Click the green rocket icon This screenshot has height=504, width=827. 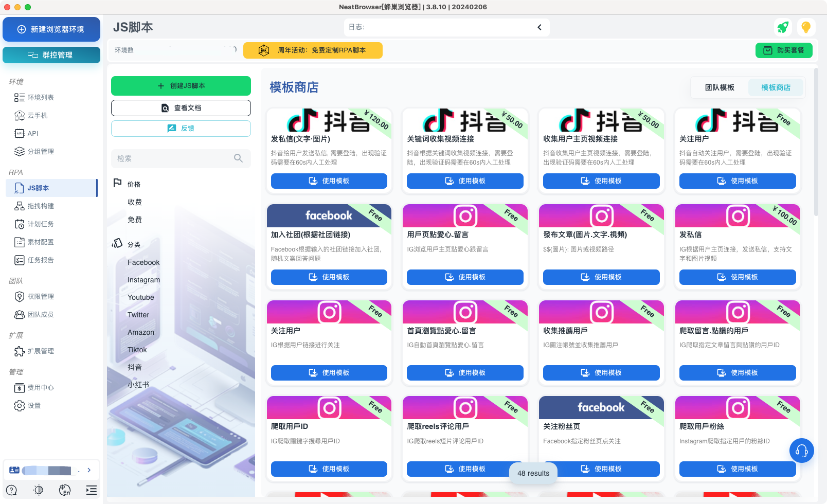pos(783,27)
